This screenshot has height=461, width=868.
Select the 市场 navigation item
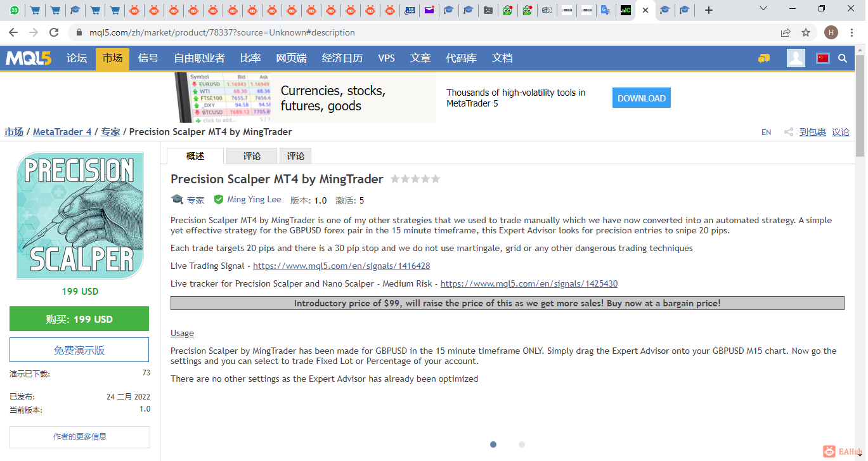tap(113, 58)
